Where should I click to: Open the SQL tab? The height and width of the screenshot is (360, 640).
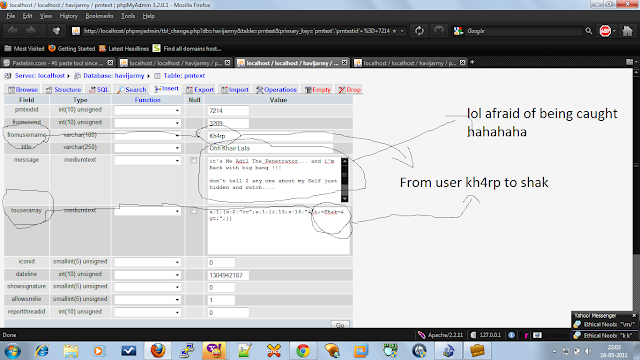[x=99, y=89]
